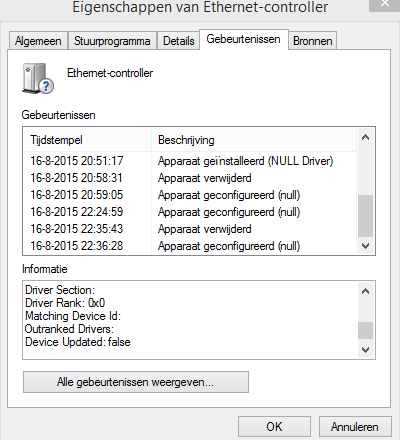Click the Ethernet-controller device icon

tap(38, 78)
